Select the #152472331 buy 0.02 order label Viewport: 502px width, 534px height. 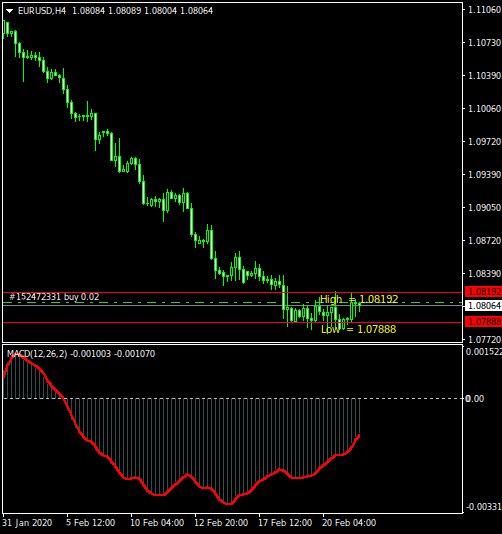pyautogui.click(x=54, y=297)
